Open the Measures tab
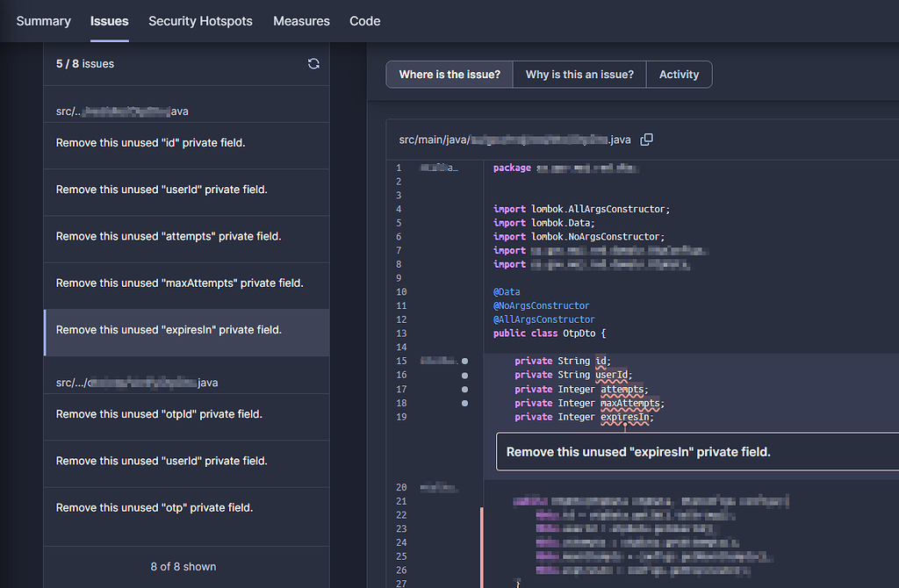 301,20
